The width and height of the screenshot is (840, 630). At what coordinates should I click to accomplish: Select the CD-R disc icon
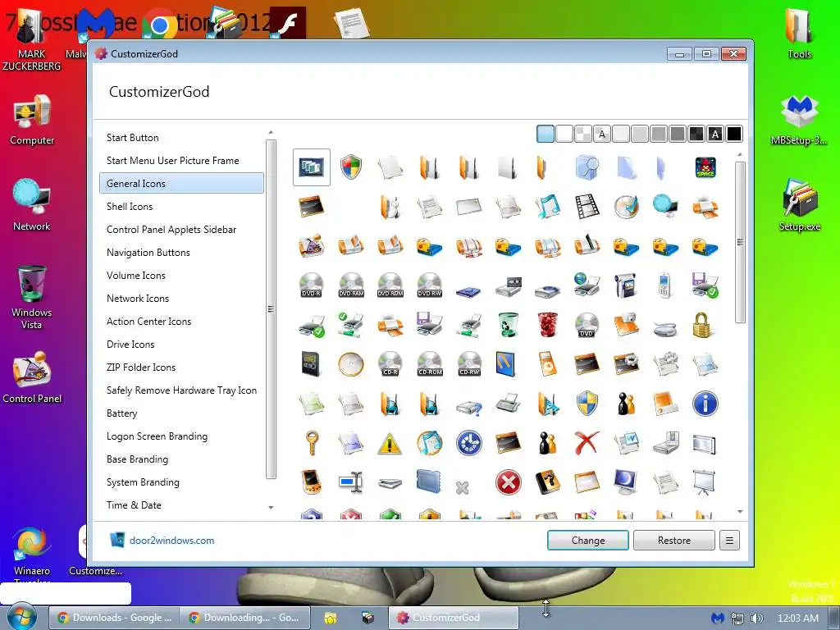click(390, 364)
